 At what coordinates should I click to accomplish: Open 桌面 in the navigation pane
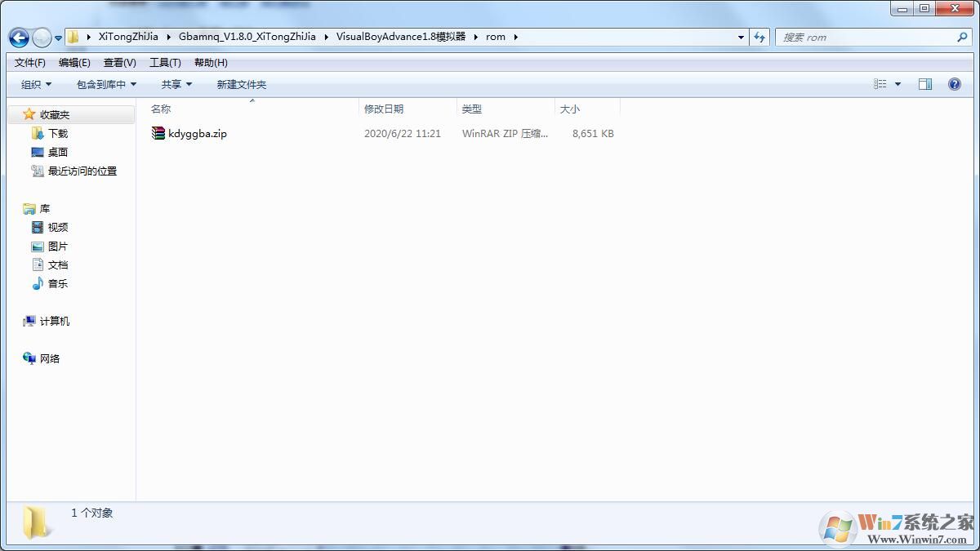tap(58, 152)
